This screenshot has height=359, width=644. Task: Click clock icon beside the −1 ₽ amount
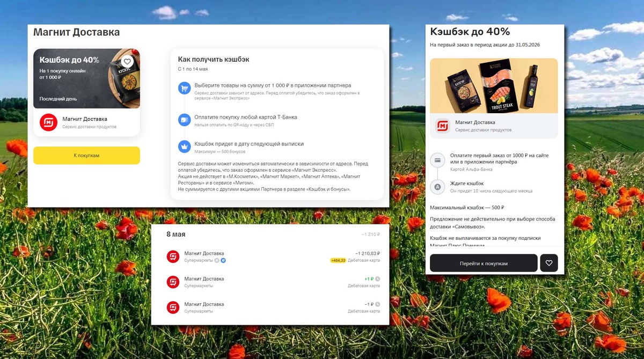coord(377,304)
